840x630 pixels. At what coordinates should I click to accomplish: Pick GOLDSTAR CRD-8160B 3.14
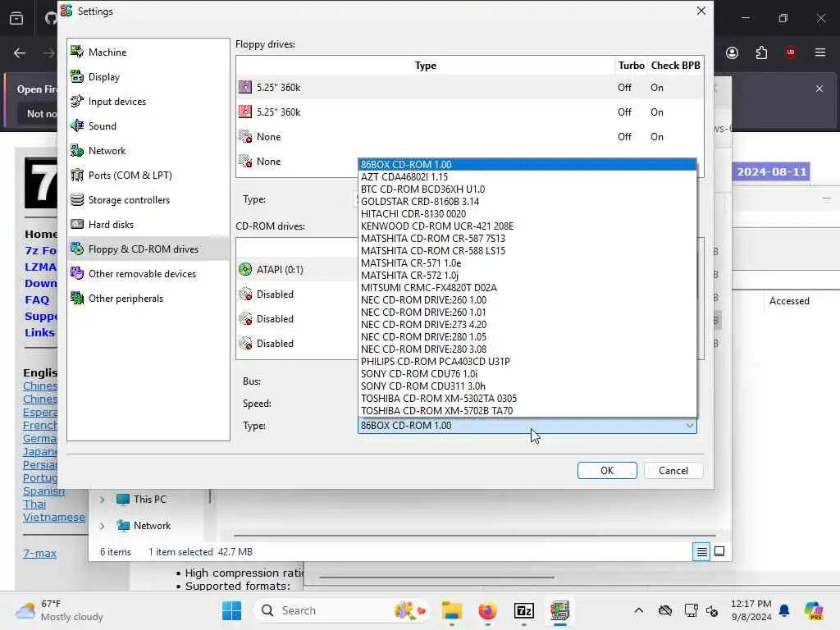pos(527,202)
